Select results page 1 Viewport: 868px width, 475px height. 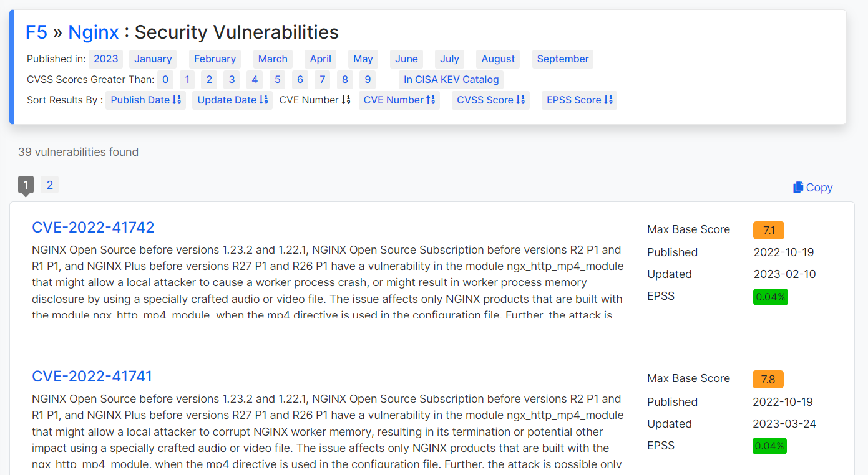tap(26, 185)
